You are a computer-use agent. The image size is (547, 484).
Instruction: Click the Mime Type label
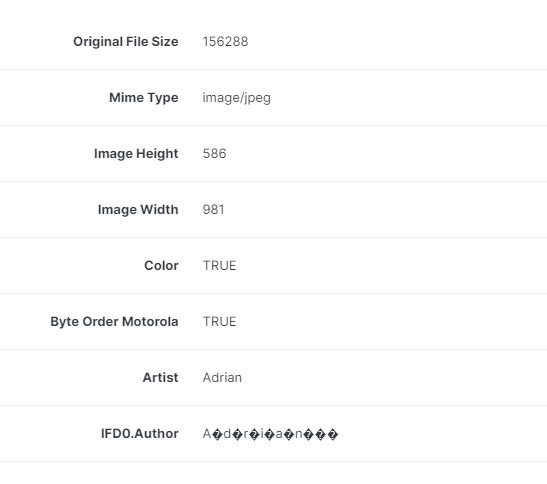[144, 98]
